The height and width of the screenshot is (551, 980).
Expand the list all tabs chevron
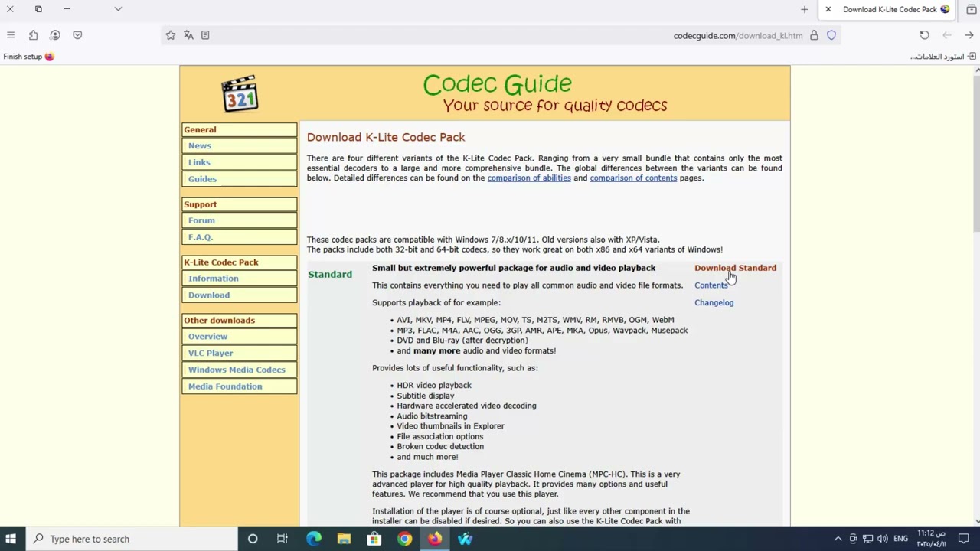[x=118, y=9]
